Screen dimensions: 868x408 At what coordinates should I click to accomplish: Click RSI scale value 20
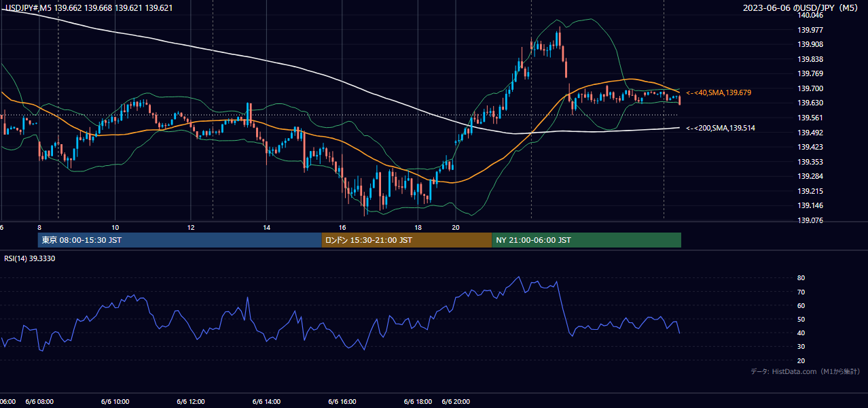coord(801,360)
